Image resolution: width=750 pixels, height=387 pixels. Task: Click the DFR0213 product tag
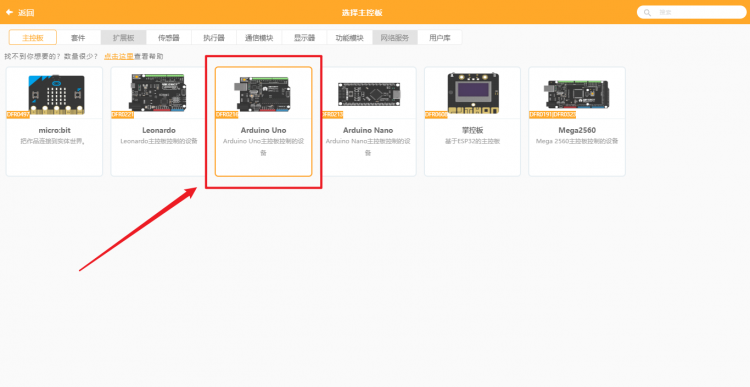[x=331, y=115]
